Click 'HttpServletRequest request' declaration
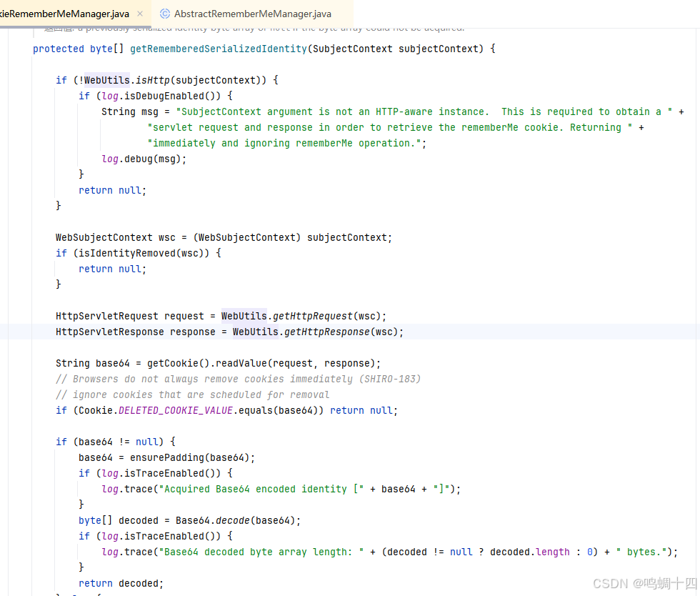The width and height of the screenshot is (700, 596). tap(129, 317)
